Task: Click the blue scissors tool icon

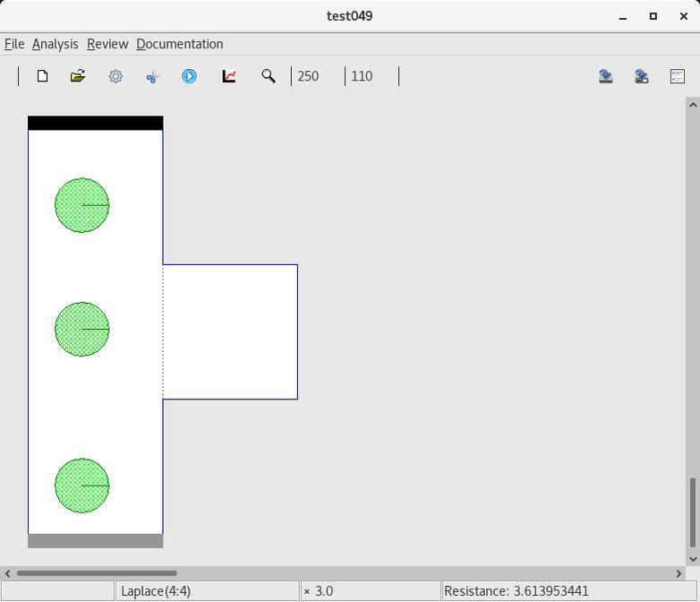Action: pyautogui.click(x=152, y=76)
